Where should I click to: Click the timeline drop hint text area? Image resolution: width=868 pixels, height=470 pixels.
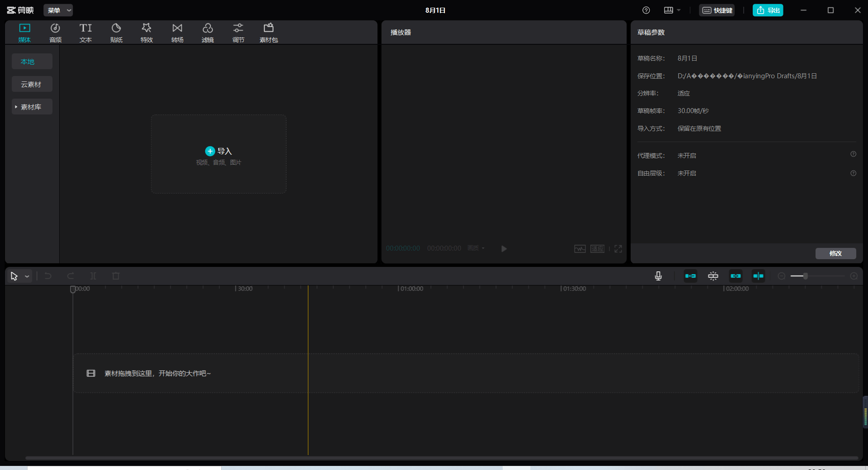(x=158, y=373)
